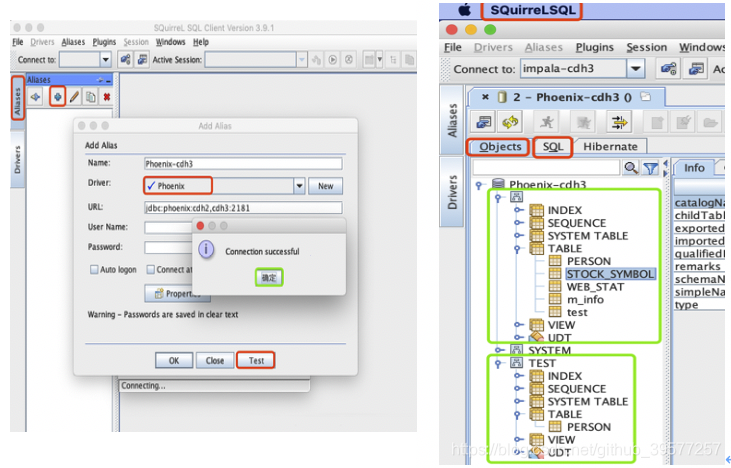Viewport: 731px width, 468px height.
Task: Click new session properties icon in version 3.9.1 toolbar
Action: [142, 60]
